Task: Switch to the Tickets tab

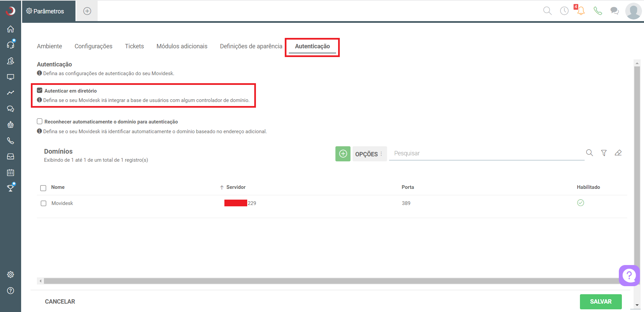Action: click(x=135, y=46)
